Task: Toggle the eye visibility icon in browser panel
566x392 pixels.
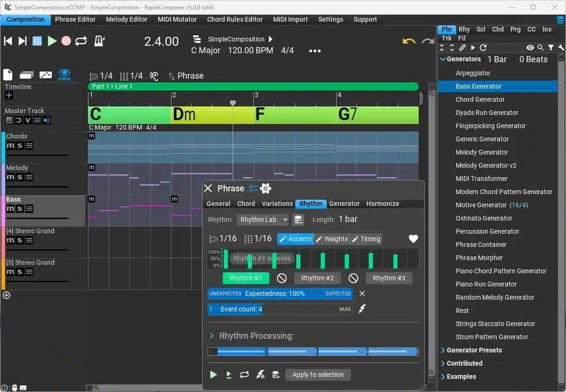Action: [x=530, y=48]
